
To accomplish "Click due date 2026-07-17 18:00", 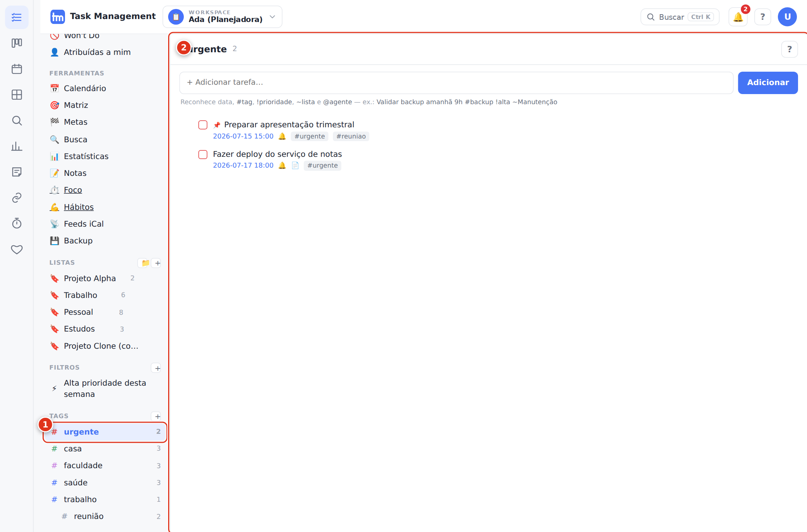I will (x=243, y=165).
